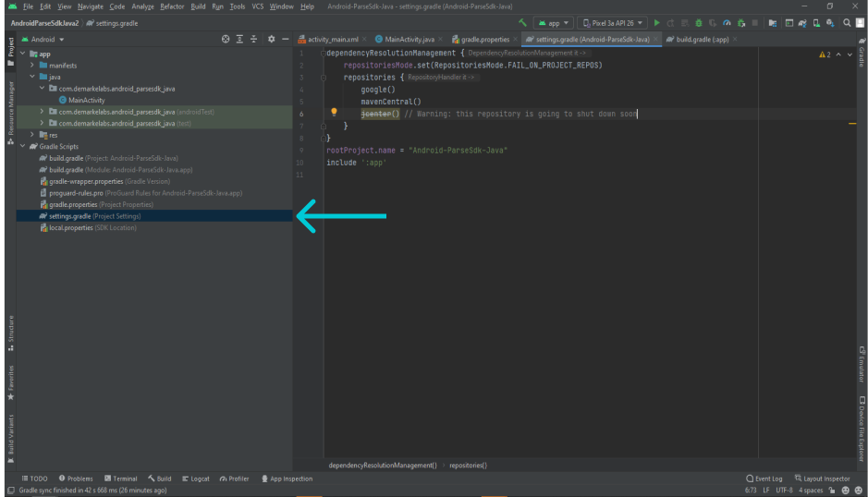Open the VCS menu
Screen dimensions: 868x497
coord(257,6)
